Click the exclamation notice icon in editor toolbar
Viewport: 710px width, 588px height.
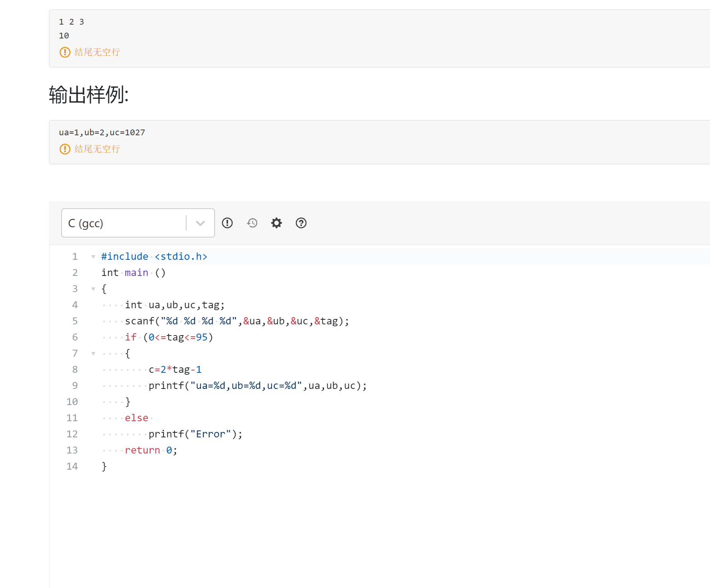(x=227, y=223)
